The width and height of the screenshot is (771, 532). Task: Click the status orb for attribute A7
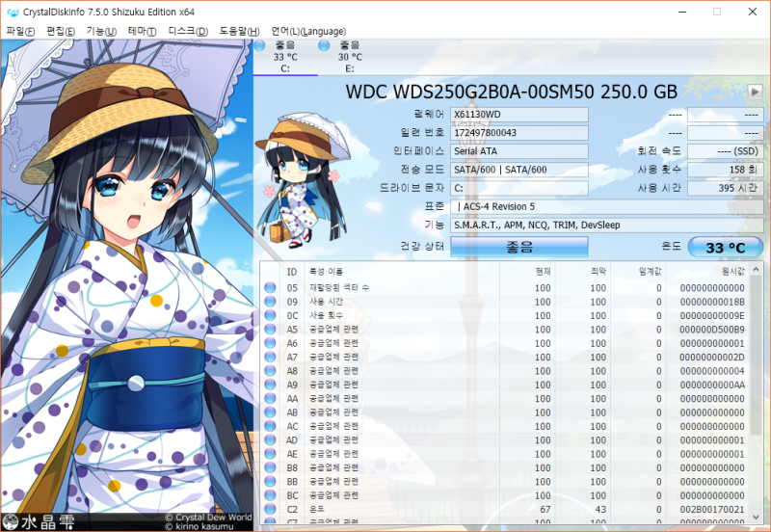click(x=270, y=357)
